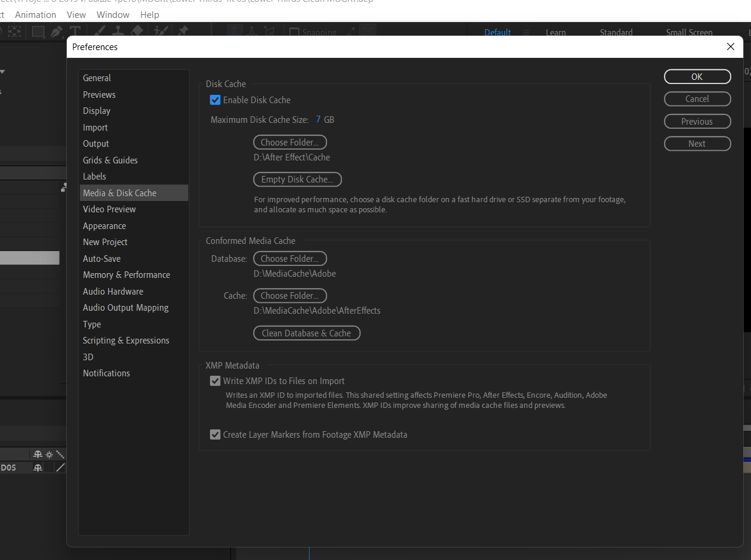Select the Eraser tool

tap(137, 32)
